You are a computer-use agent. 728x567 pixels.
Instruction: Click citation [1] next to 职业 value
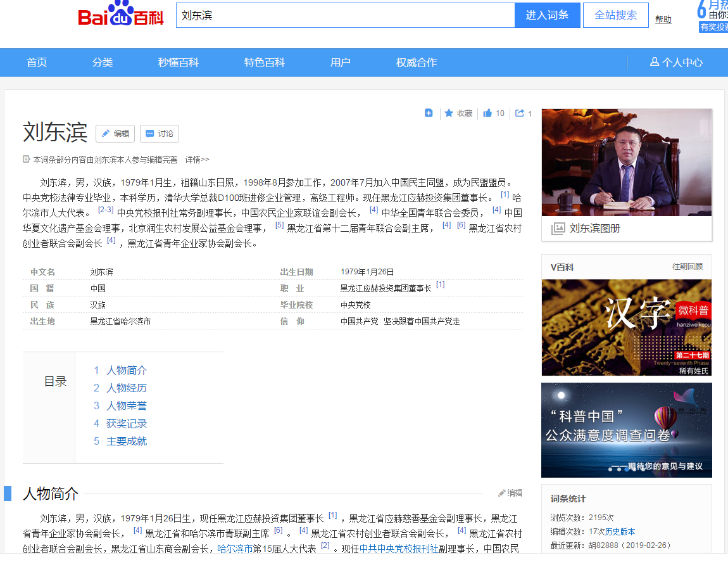pyautogui.click(x=441, y=284)
